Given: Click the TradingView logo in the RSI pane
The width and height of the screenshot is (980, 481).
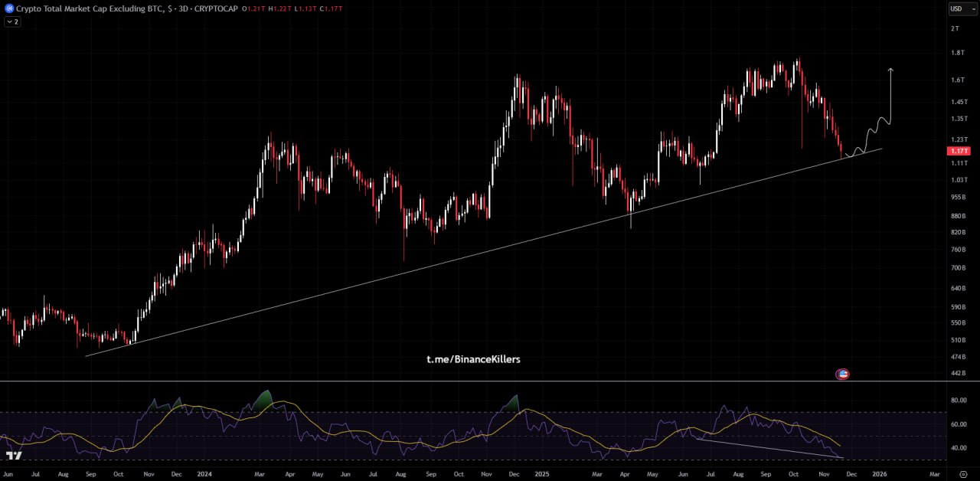Looking at the screenshot, I should 13,456.
